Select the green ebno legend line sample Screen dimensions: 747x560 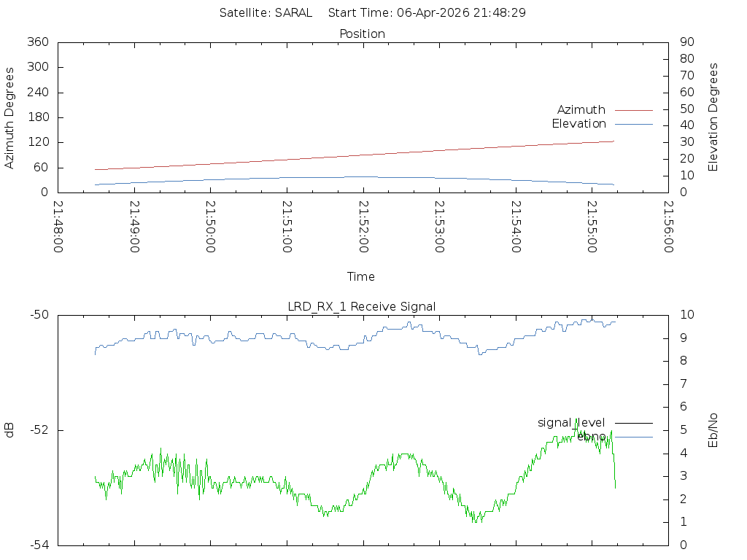tap(633, 437)
